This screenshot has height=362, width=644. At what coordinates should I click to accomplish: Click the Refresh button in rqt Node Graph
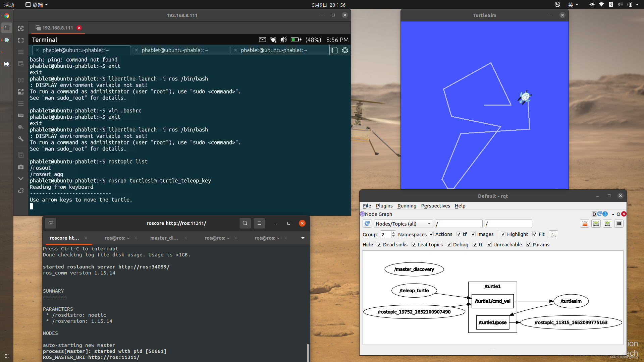click(x=368, y=224)
